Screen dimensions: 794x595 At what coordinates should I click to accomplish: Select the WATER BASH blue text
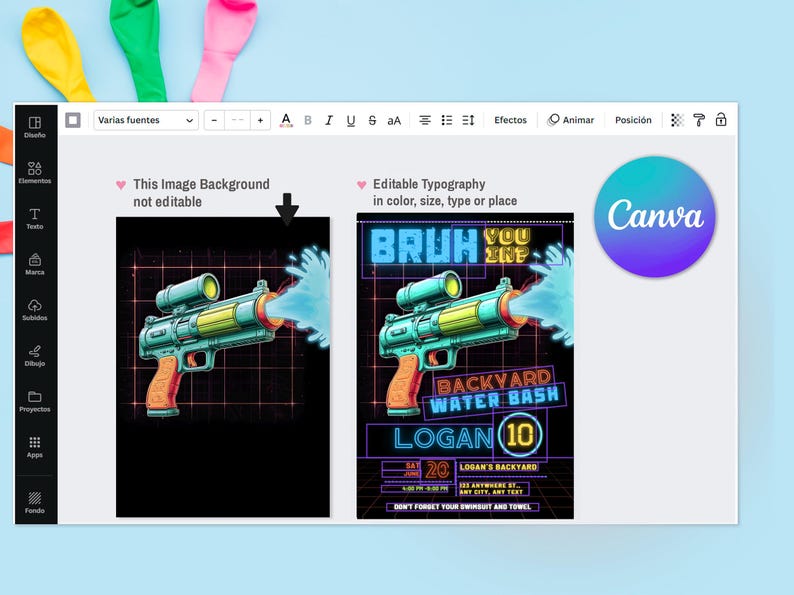coord(494,400)
